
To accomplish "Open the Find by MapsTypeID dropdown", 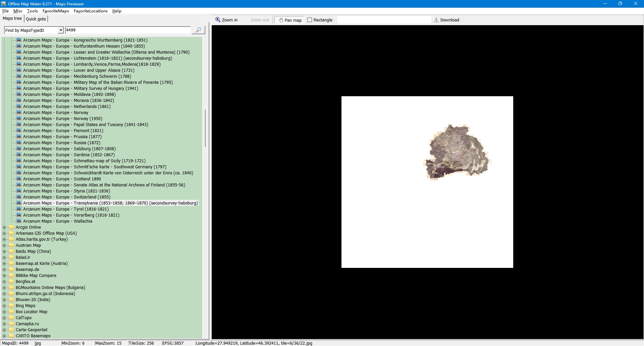I will point(61,31).
